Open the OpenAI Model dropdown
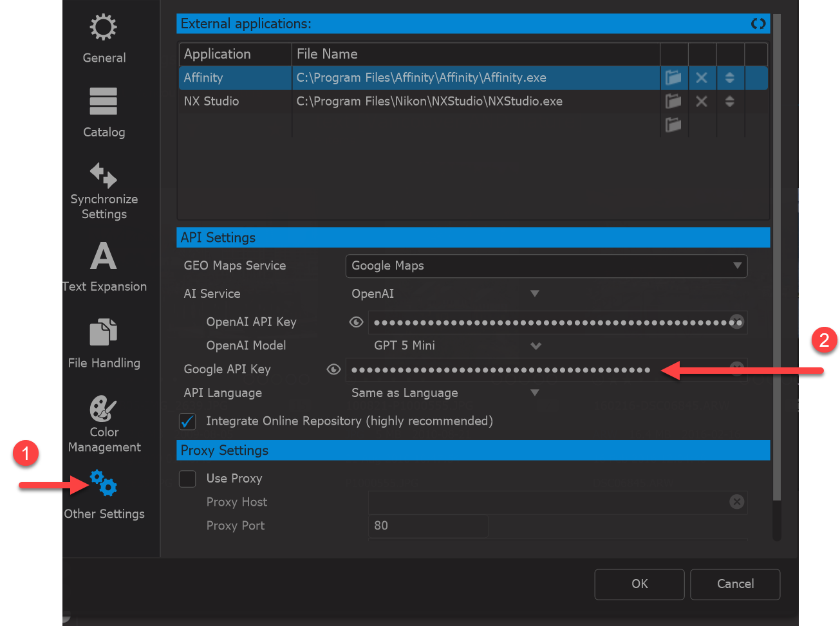Viewport: 840px width, 626px height. tap(457, 345)
